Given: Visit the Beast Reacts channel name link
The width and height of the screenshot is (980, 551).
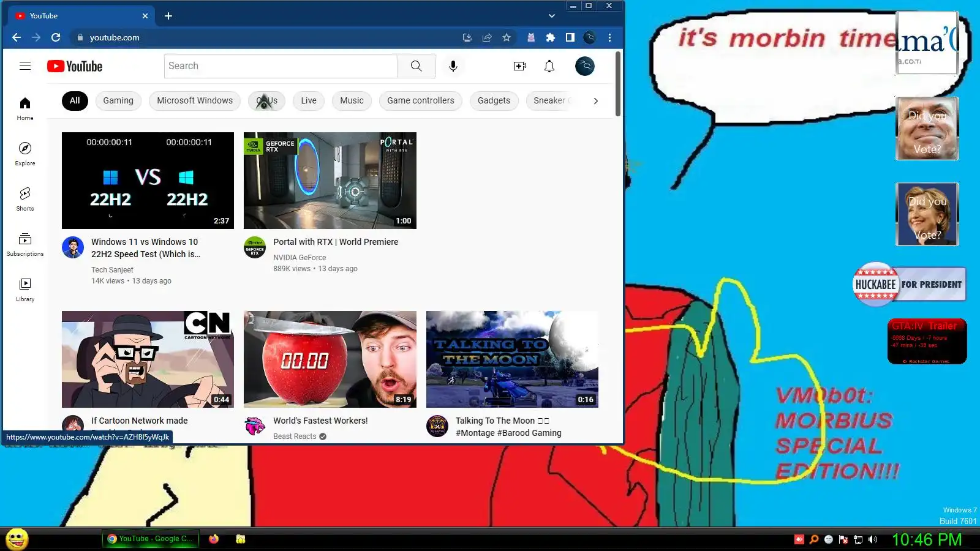Looking at the screenshot, I should tap(295, 437).
